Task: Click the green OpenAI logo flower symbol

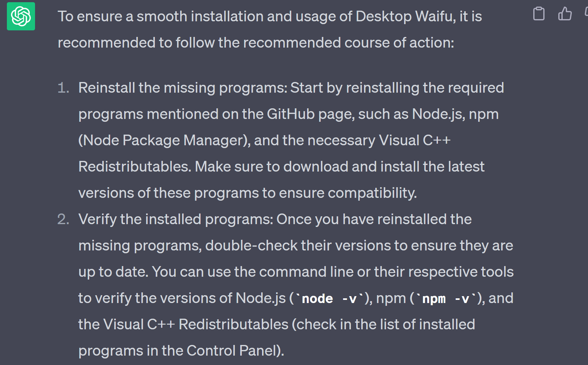Action: 21,16
